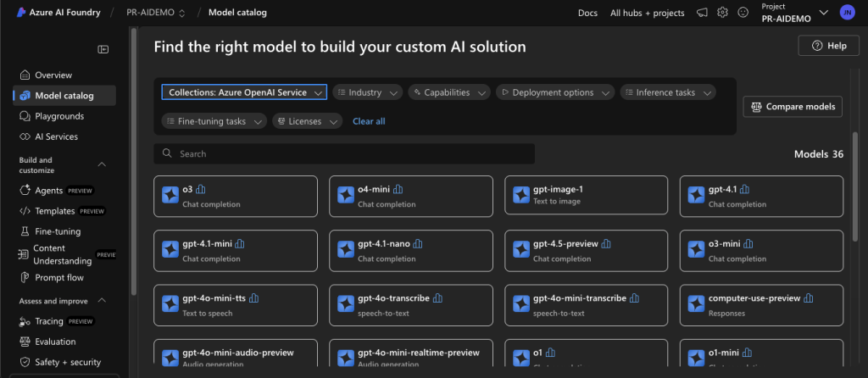Screen dimensions: 868x378
Task: Open the gpt-4o-mini-realtime-preview model card
Action: [411, 353]
